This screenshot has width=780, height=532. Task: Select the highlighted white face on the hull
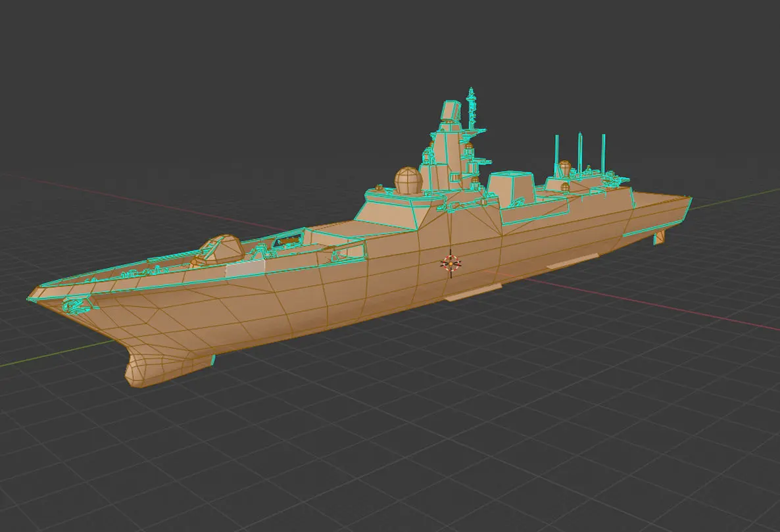point(245,269)
